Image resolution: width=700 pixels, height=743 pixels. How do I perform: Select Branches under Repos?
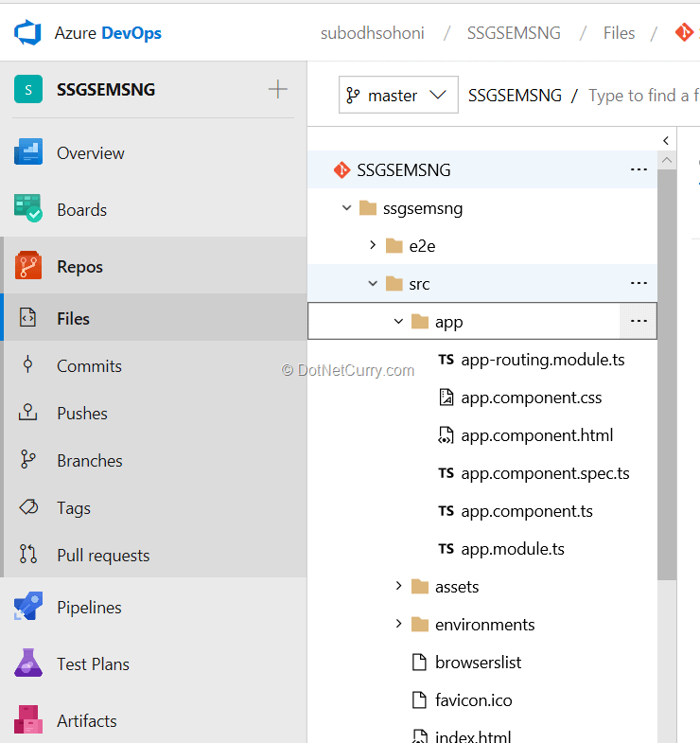point(155,460)
